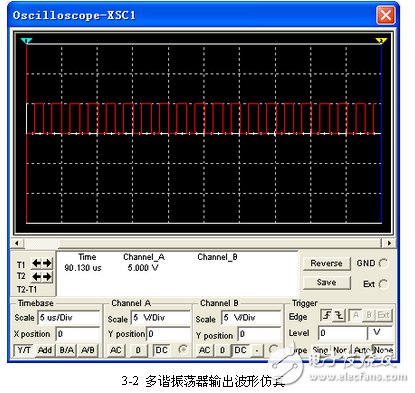Click the Channel A Scale field

click(x=161, y=318)
